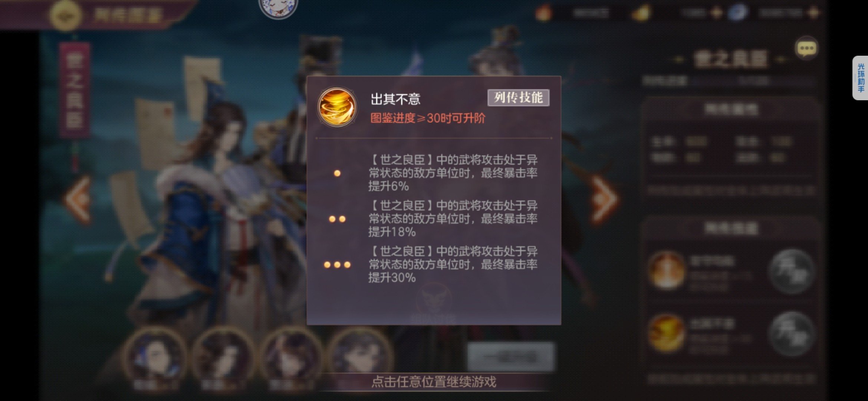Click the plus button at far top right

pyautogui.click(x=814, y=13)
